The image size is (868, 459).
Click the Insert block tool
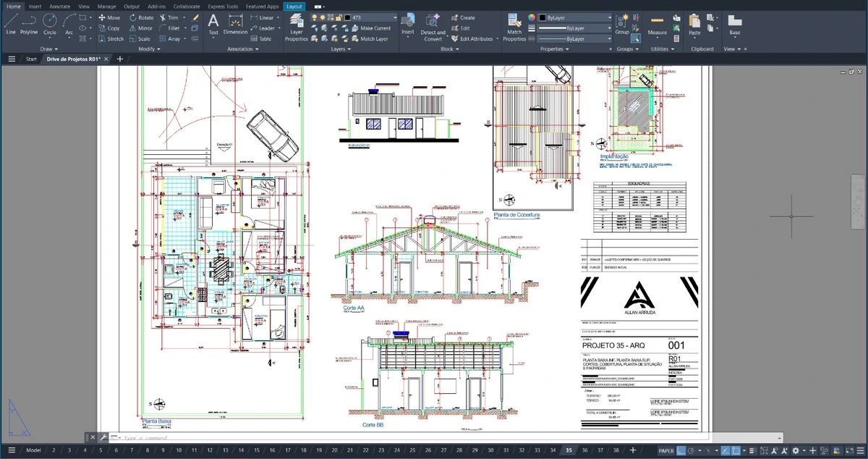(408, 25)
